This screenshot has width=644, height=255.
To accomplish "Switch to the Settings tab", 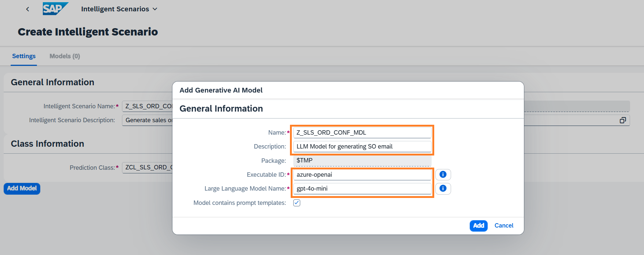I will click(x=24, y=56).
